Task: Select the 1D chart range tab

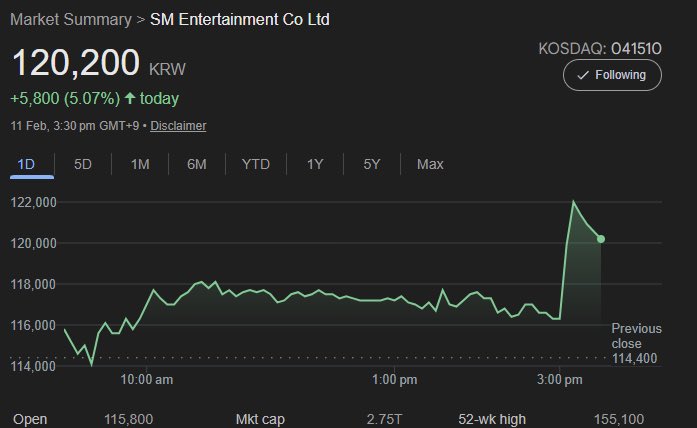Action: coord(26,164)
